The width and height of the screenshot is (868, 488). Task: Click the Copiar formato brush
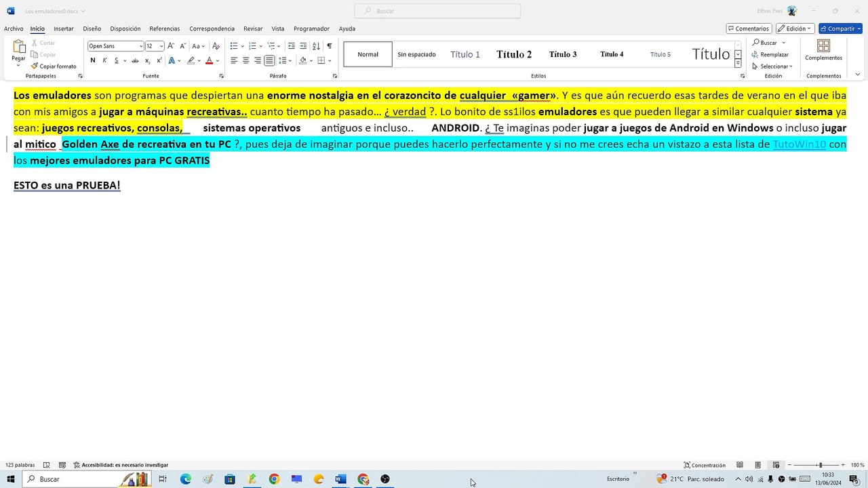(x=54, y=66)
